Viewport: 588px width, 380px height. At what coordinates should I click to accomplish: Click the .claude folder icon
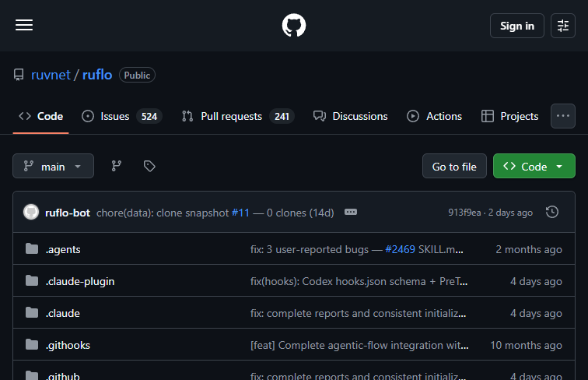32,312
